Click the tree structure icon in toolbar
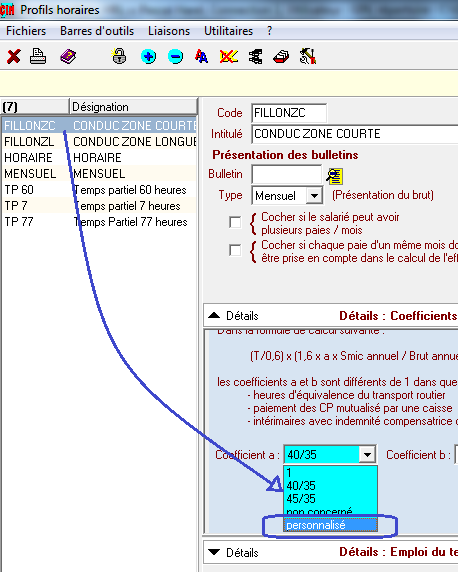The image size is (458, 572). (255, 57)
